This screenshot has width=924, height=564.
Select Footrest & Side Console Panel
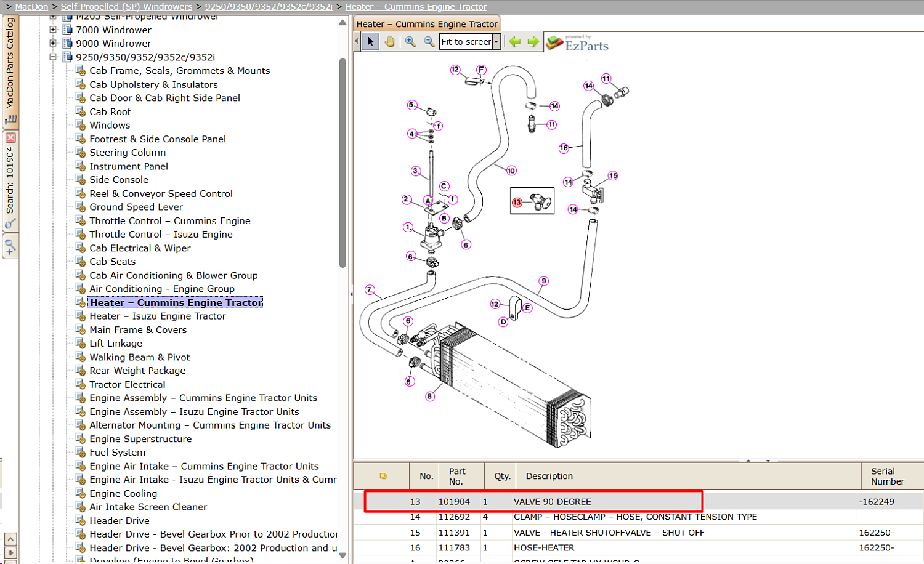(158, 139)
